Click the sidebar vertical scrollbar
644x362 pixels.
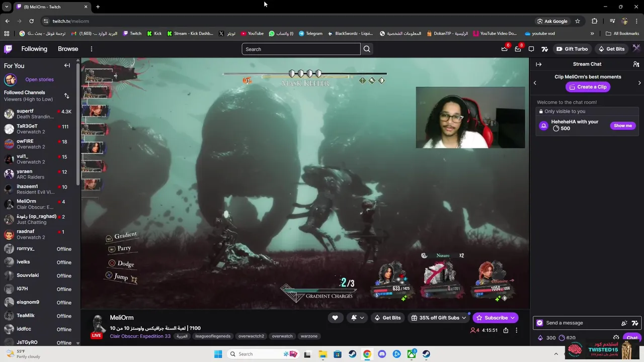click(78, 126)
